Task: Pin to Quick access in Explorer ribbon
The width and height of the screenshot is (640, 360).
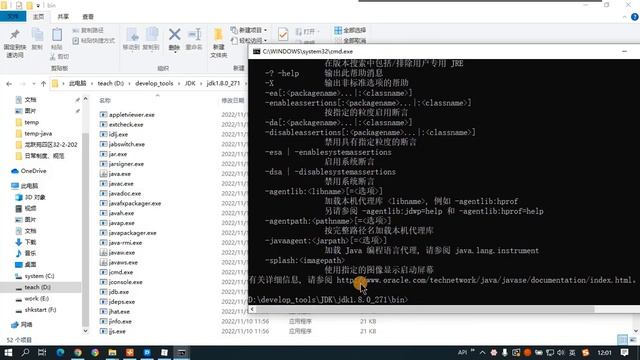Action: click(x=15, y=43)
